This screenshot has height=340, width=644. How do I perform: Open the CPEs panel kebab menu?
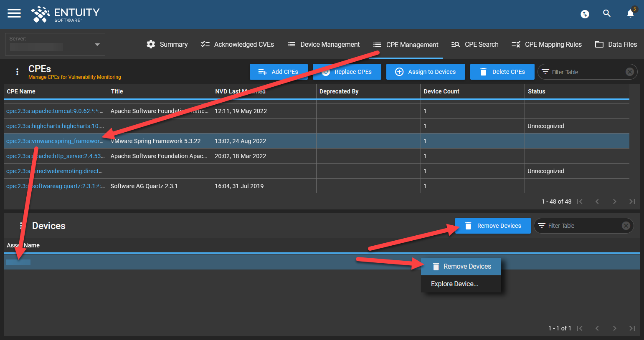17,72
